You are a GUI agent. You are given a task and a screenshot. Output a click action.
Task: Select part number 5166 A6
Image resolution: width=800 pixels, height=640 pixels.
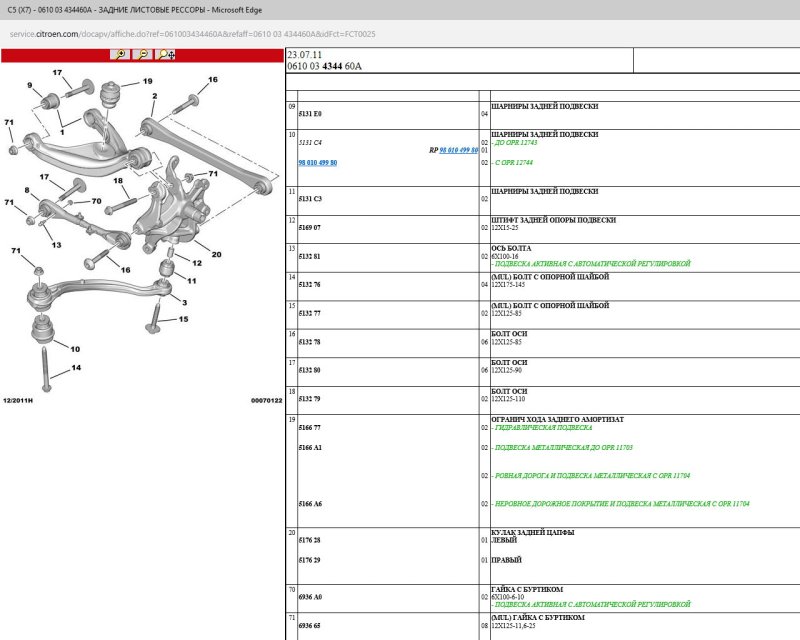310,504
